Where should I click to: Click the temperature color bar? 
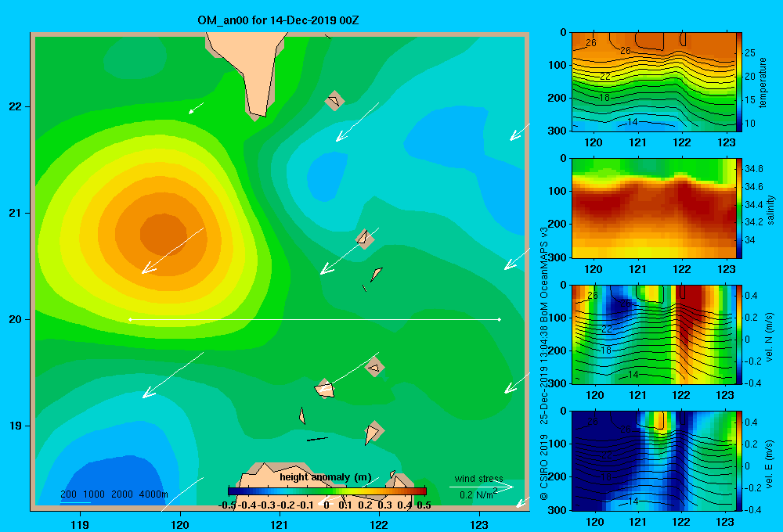pyautogui.click(x=739, y=82)
